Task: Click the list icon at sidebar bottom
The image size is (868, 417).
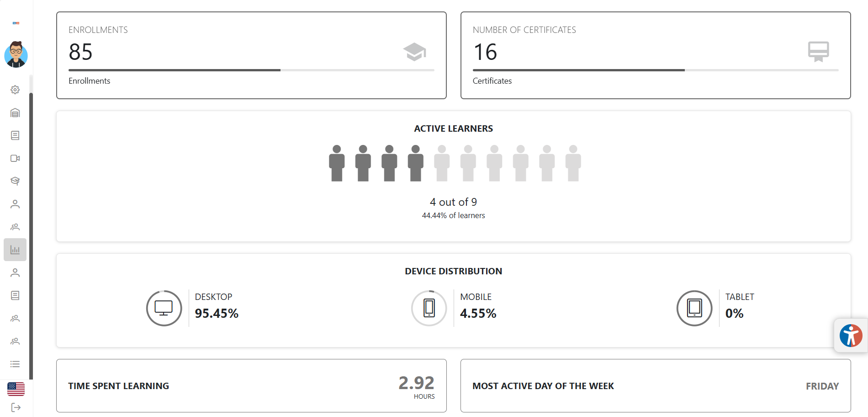Action: [x=15, y=364]
